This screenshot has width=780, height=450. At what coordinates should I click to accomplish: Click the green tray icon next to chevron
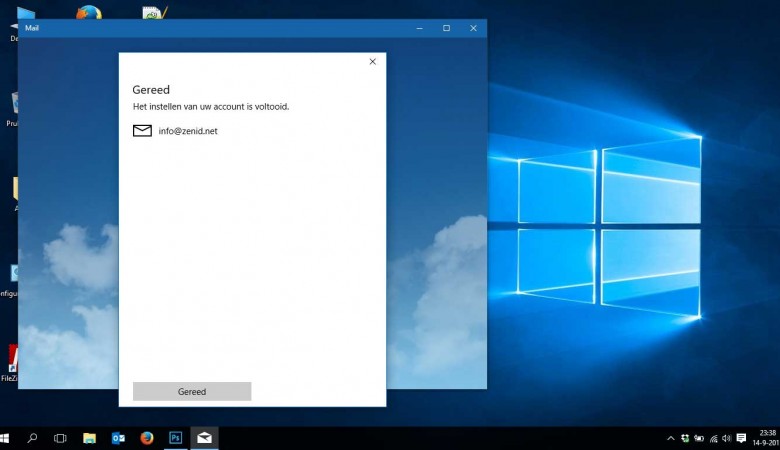click(685, 438)
